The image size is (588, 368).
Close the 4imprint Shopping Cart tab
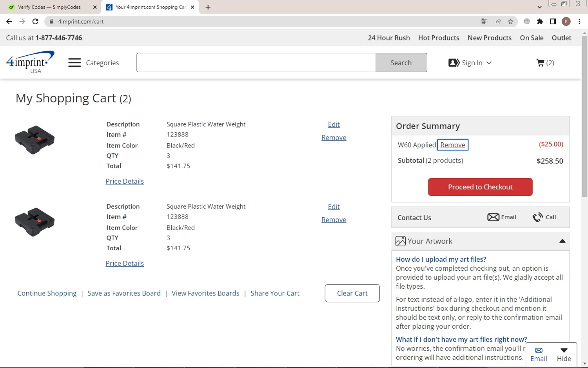click(x=192, y=7)
